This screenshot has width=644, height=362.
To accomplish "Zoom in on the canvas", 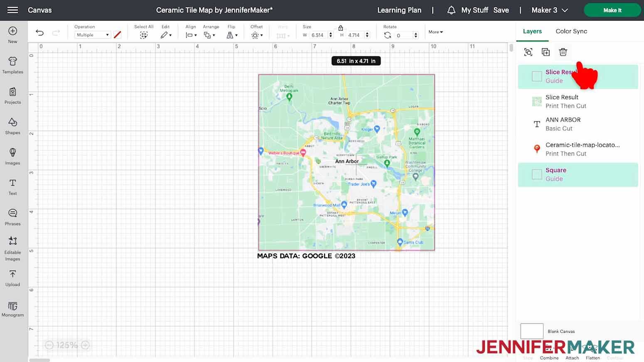I will pos(85,345).
